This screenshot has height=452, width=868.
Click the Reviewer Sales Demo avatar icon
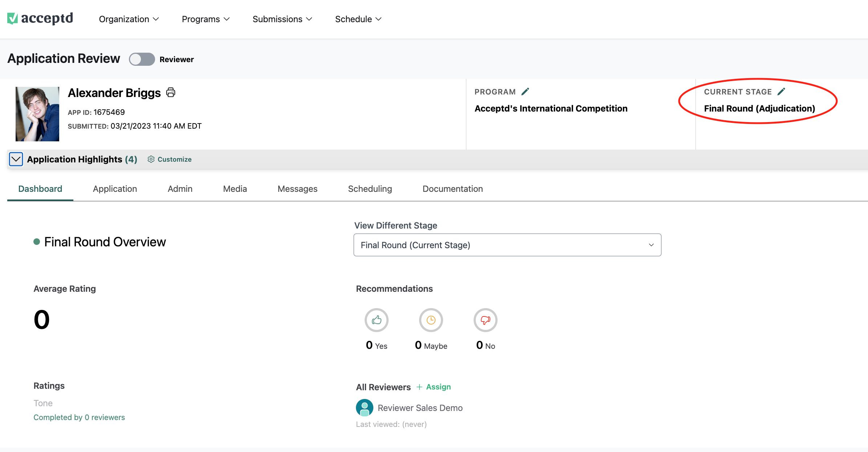[x=365, y=408]
